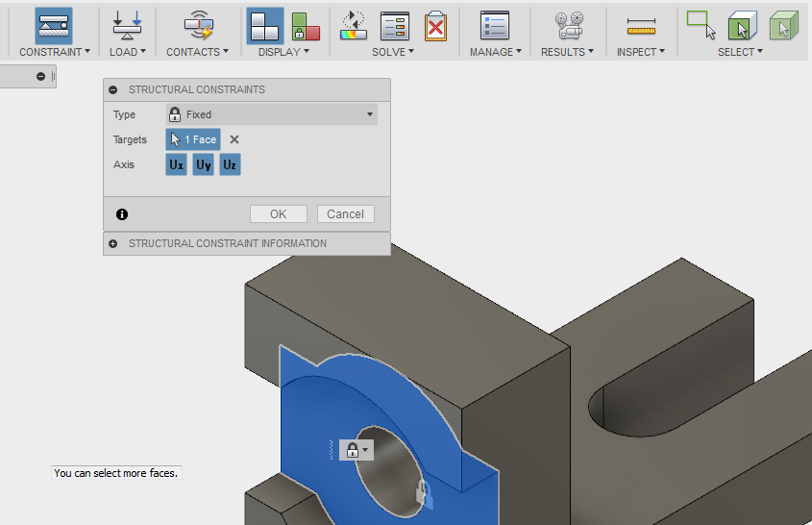
Task: Toggle the Ux axis constraint
Action: coord(176,165)
